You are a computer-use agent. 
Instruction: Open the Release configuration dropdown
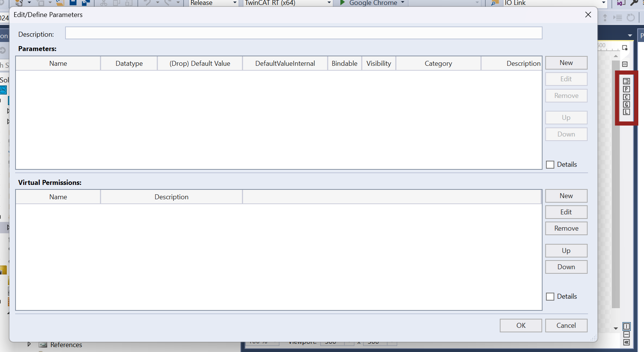pyautogui.click(x=235, y=3)
